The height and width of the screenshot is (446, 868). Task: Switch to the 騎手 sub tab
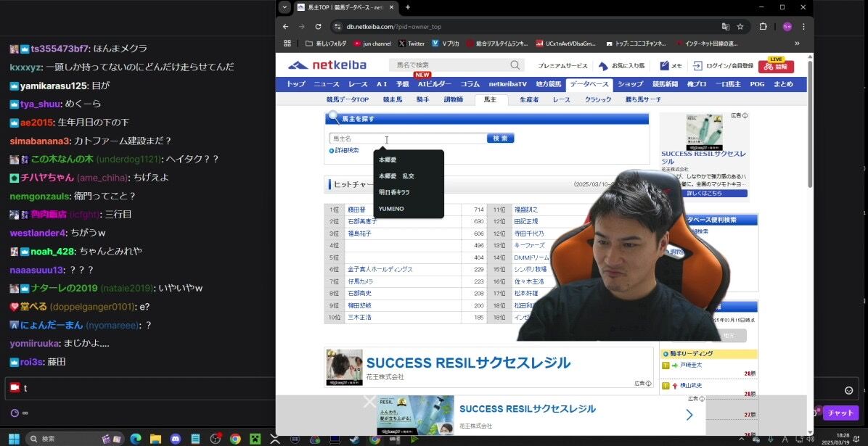click(422, 99)
